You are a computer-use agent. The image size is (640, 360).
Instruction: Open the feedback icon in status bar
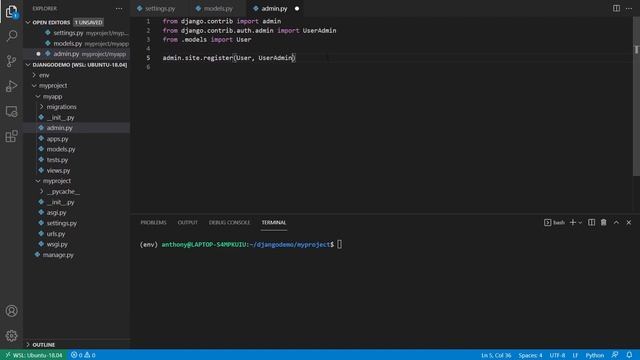pyautogui.click(x=615, y=355)
